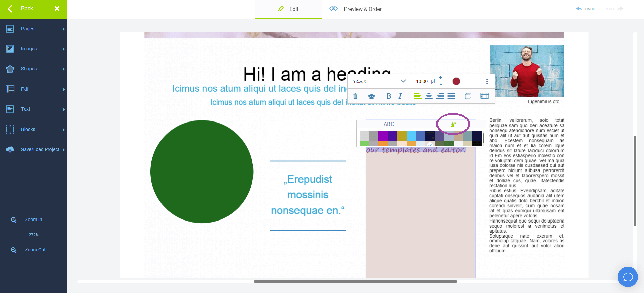Open the three-dot more options menu
The width and height of the screenshot is (644, 293).
[487, 81]
